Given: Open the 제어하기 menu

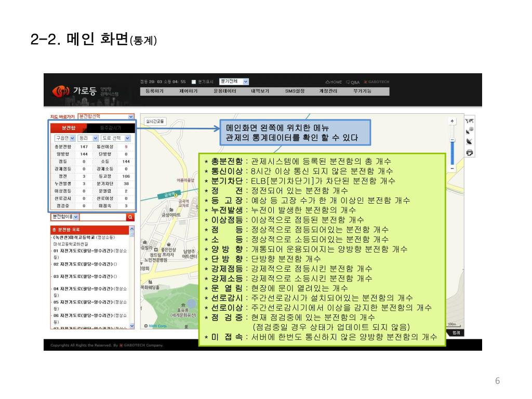Looking at the screenshot, I should click(188, 91).
